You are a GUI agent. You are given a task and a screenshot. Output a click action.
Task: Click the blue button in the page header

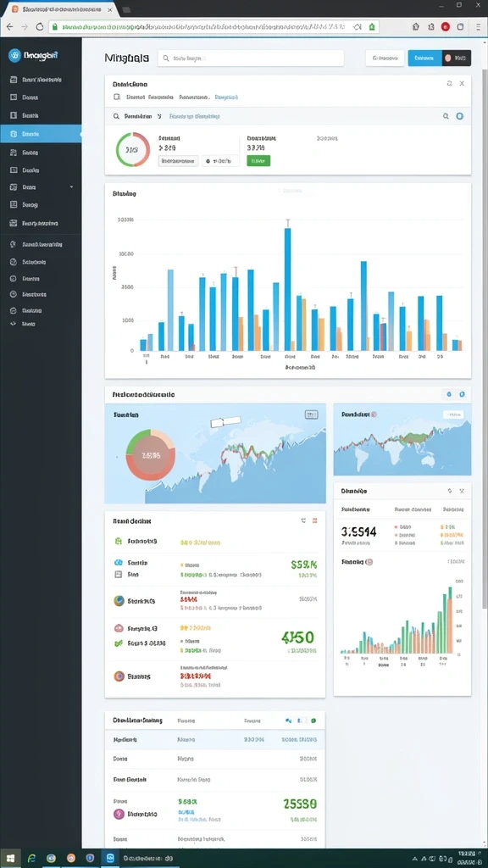(425, 58)
